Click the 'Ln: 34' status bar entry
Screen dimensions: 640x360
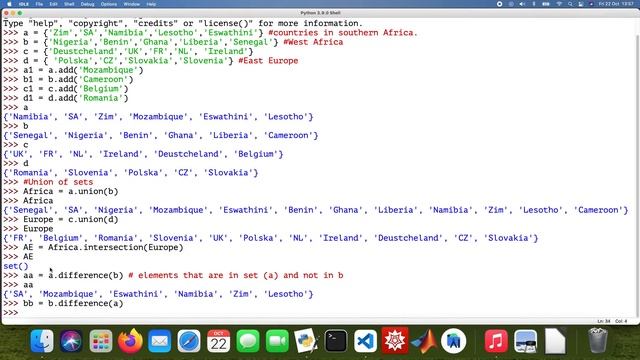click(x=603, y=321)
